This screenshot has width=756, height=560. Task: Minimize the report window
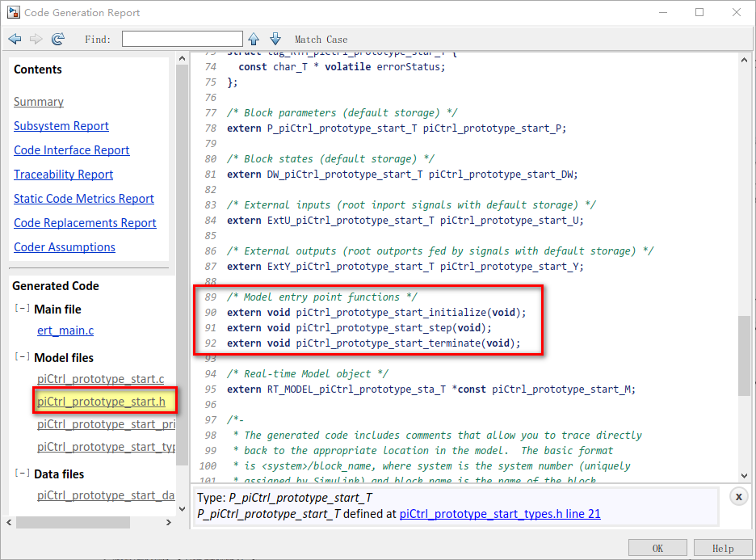tap(663, 13)
